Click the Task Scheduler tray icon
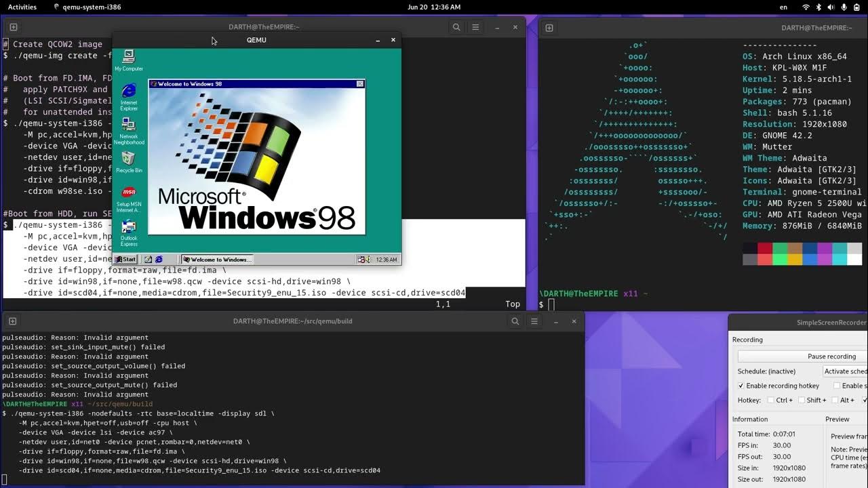 [361, 260]
